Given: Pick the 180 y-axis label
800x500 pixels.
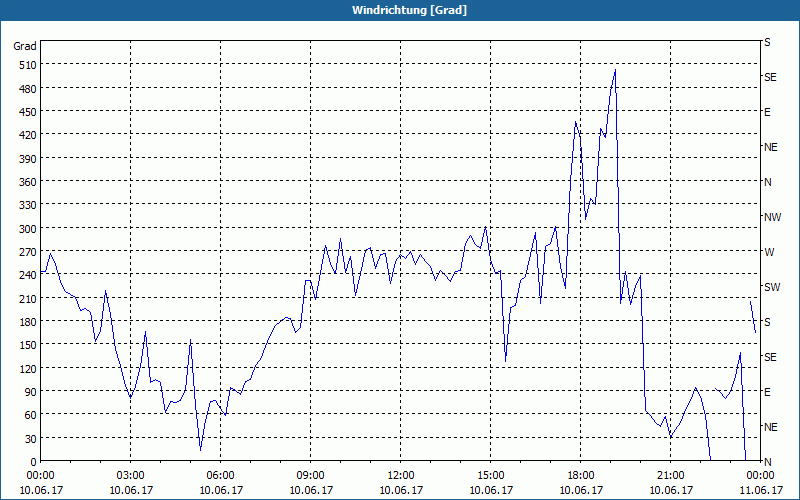Looking at the screenshot, I should click(x=28, y=321).
